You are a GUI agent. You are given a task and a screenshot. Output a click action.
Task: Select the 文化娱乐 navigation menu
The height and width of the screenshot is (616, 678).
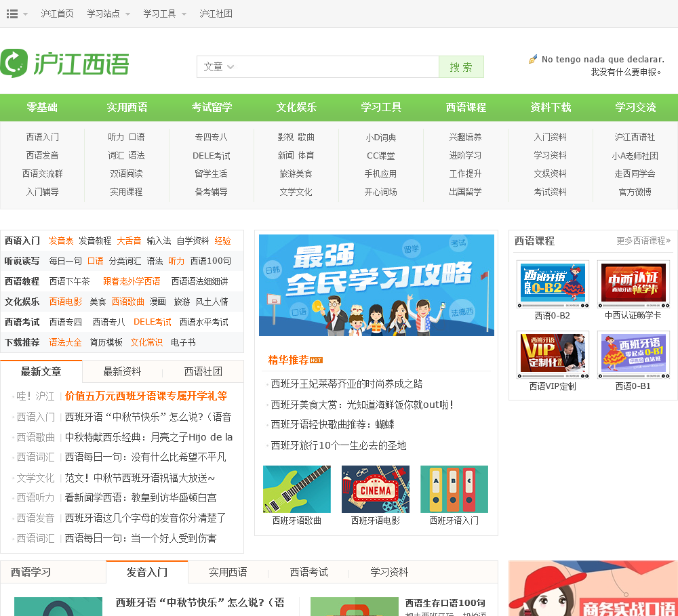click(x=296, y=107)
